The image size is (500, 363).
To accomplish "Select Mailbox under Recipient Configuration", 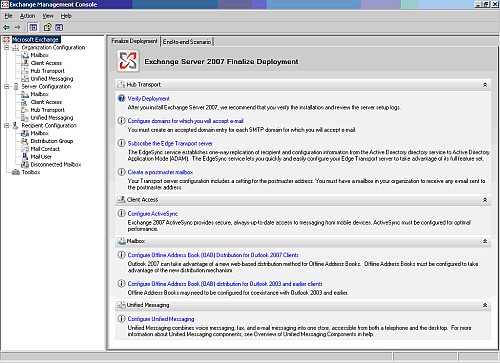I will click(x=39, y=133).
